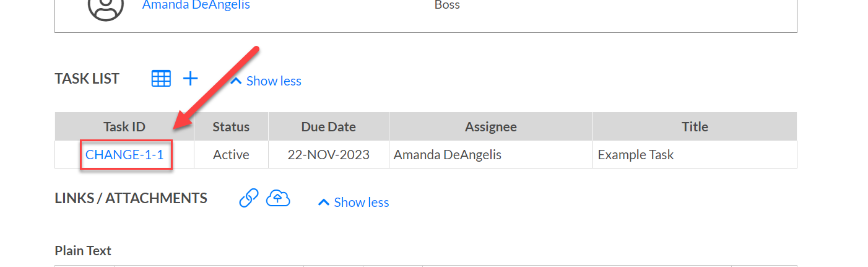Viewport: 868px width, 267px height.
Task: Click the Assignee column header
Action: (x=491, y=126)
